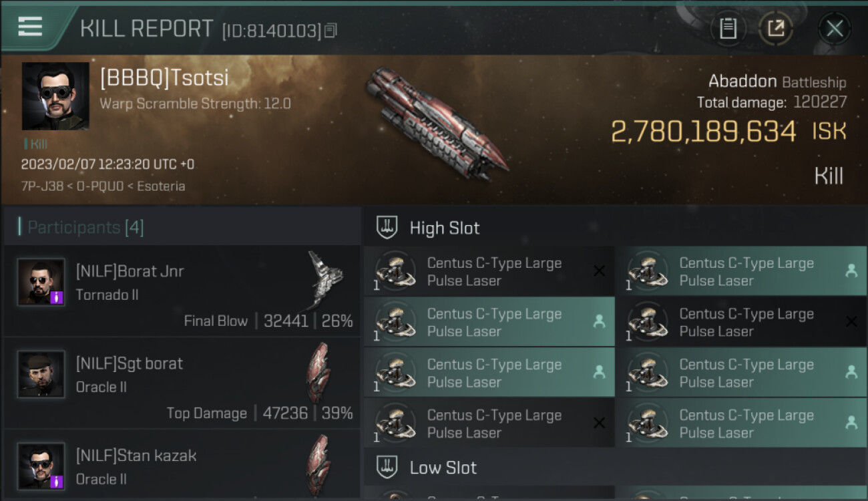
Task: Select the [NILF]Stan kazak participant row
Action: [182, 466]
